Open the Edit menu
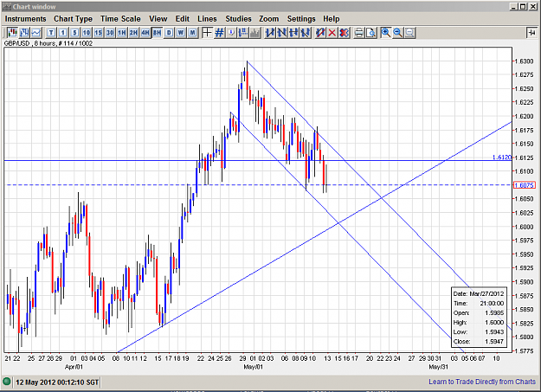The width and height of the screenshot is (541, 392). point(182,19)
